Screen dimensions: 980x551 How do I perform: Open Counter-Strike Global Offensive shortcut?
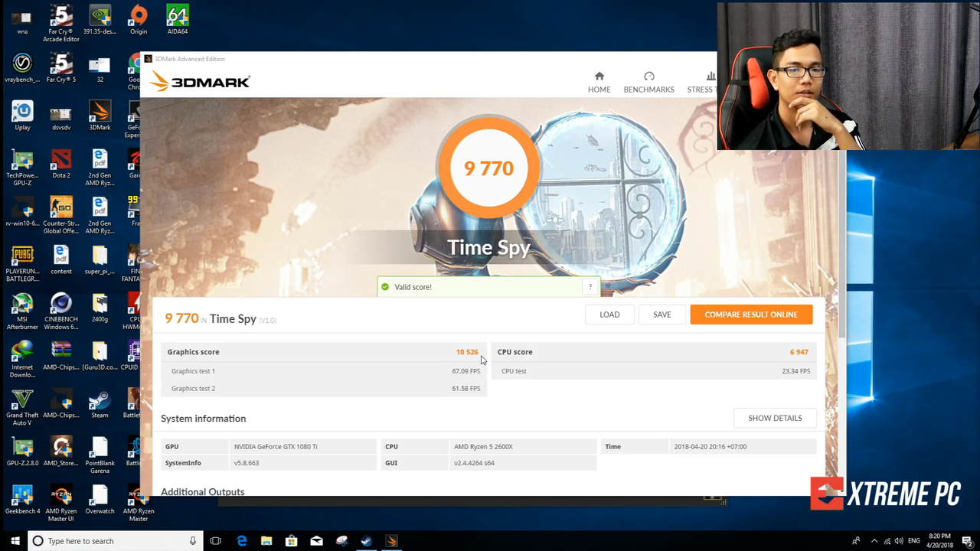click(61, 216)
